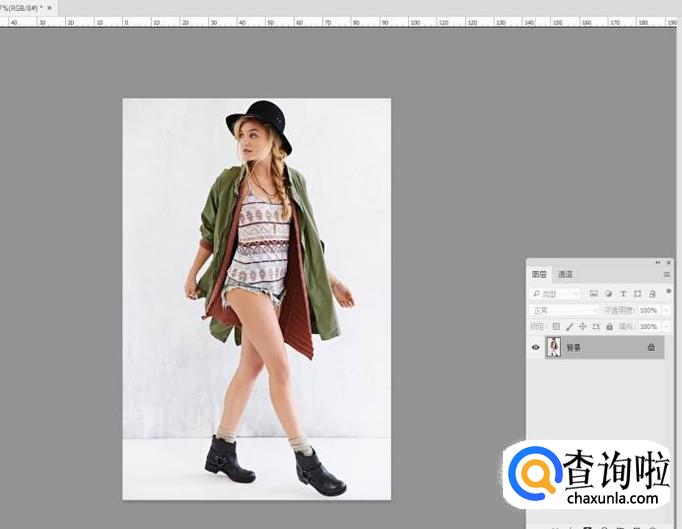Filter layers by shape layers icon

coord(637,294)
